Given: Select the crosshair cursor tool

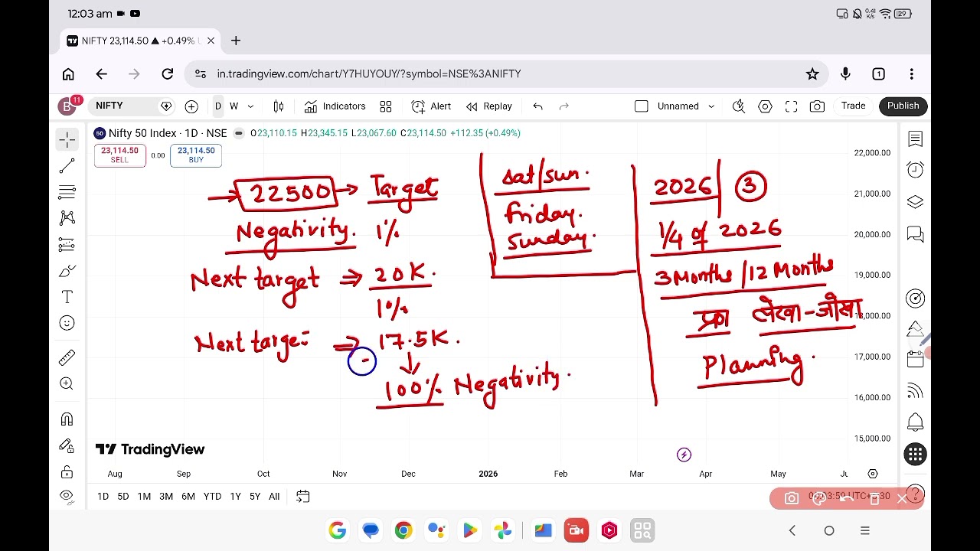Looking at the screenshot, I should [67, 139].
